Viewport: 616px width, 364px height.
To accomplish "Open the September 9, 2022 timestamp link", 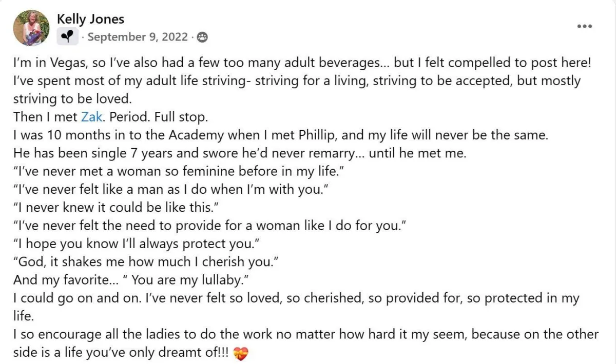I will pyautogui.click(x=138, y=37).
